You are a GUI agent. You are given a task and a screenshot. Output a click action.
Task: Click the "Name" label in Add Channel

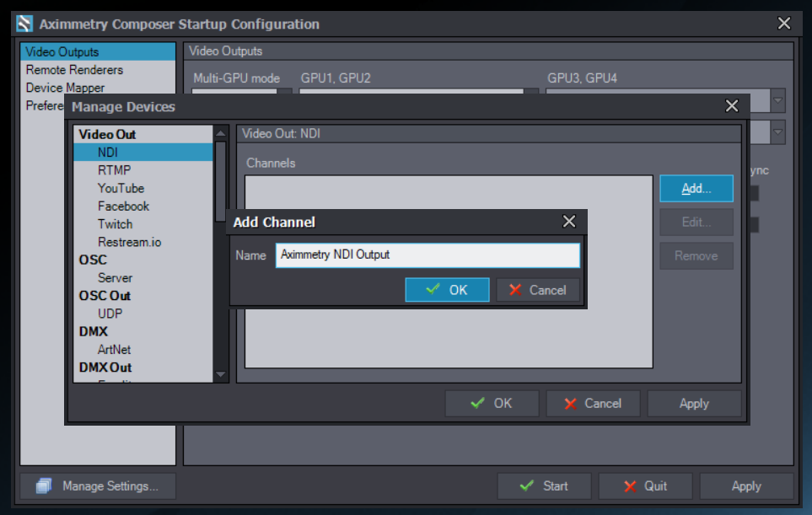250,255
